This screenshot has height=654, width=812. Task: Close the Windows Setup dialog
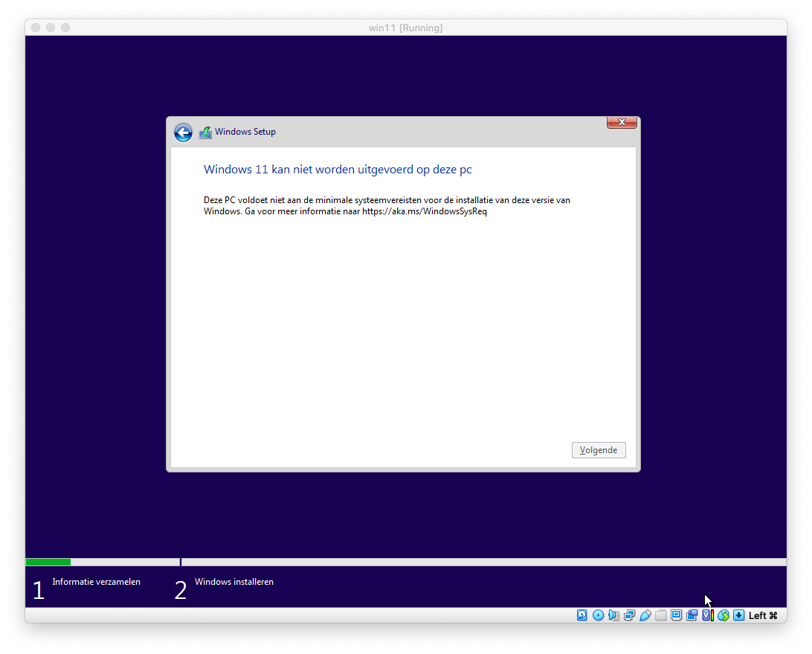[x=622, y=123]
